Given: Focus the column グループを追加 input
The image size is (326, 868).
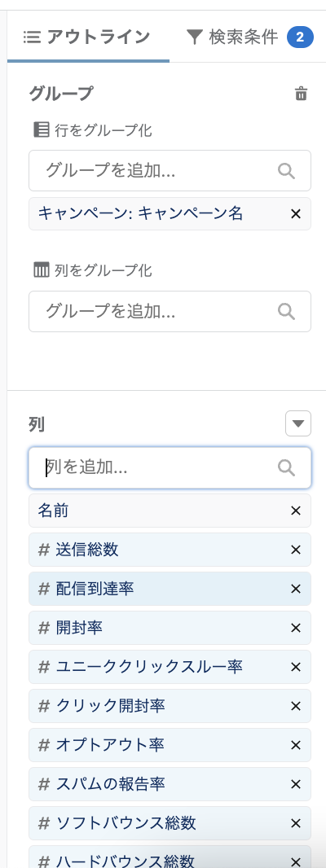Looking at the screenshot, I should click(170, 311).
